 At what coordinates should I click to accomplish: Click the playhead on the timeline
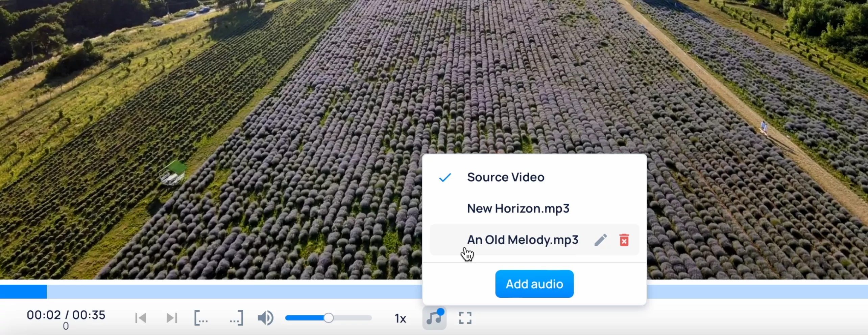(x=46, y=291)
